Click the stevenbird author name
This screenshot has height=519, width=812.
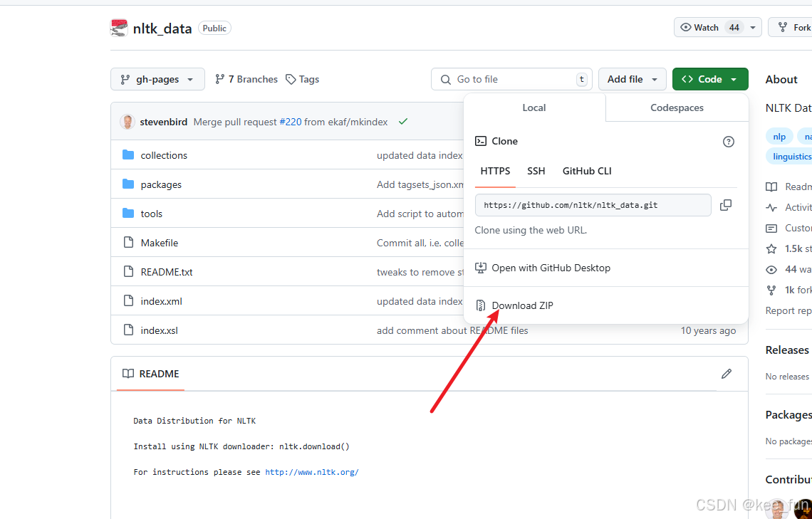pyautogui.click(x=164, y=122)
